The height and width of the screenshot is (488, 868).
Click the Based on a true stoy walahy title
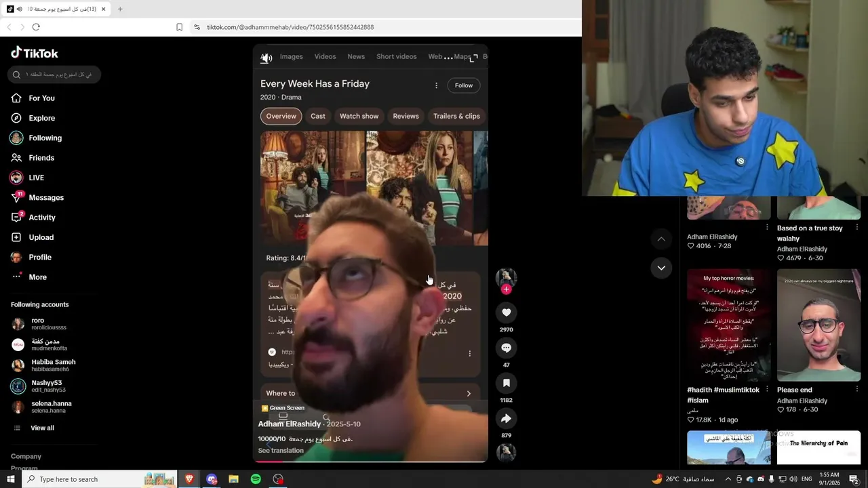pos(810,233)
